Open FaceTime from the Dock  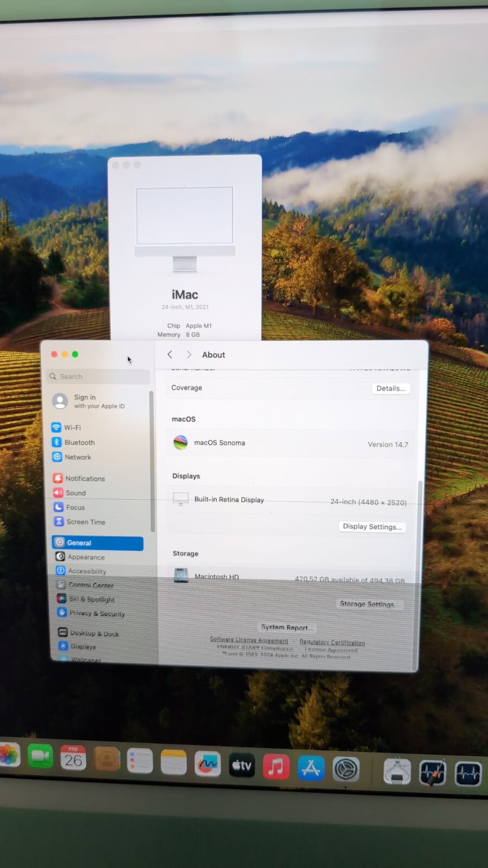click(40, 756)
